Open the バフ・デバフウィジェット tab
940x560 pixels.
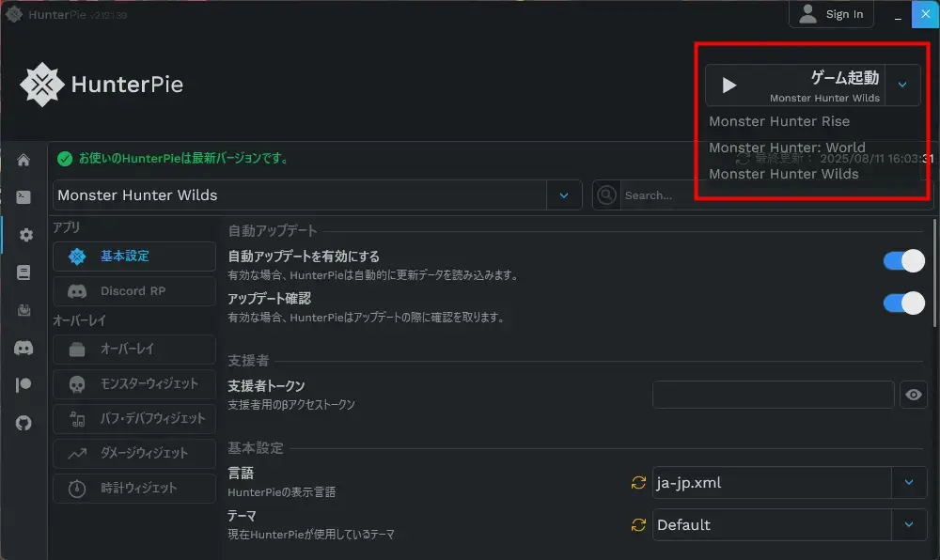click(134, 419)
